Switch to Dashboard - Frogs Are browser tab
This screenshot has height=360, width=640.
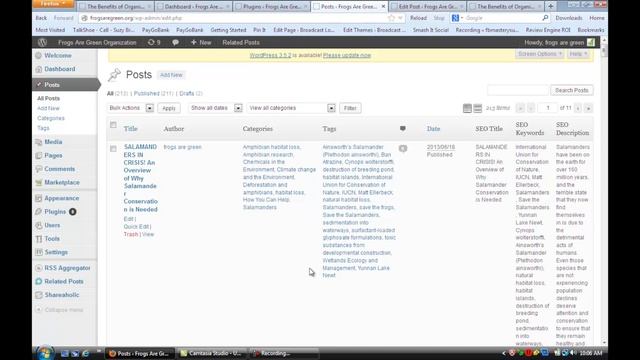(193, 7)
